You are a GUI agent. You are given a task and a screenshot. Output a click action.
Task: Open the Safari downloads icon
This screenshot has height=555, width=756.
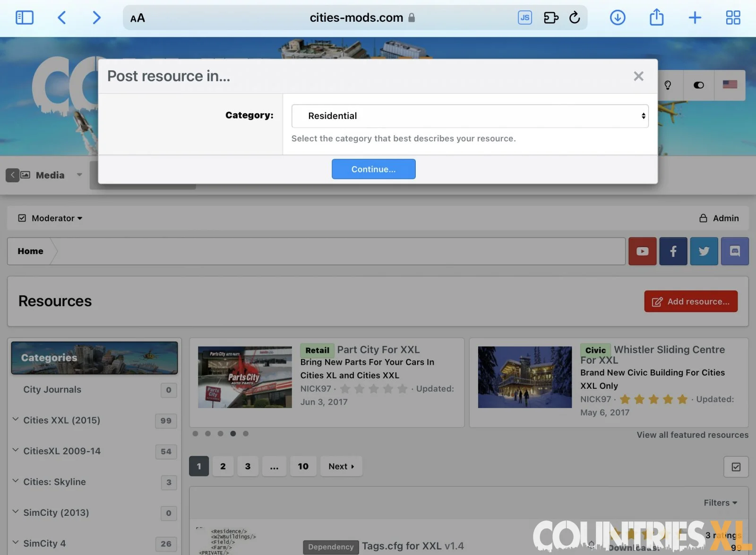tap(618, 18)
